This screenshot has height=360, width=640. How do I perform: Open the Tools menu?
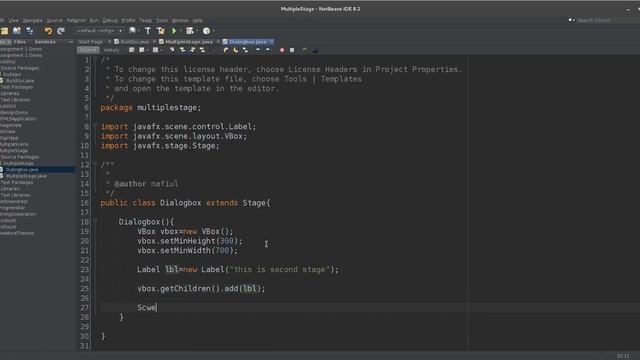pyautogui.click(x=162, y=20)
